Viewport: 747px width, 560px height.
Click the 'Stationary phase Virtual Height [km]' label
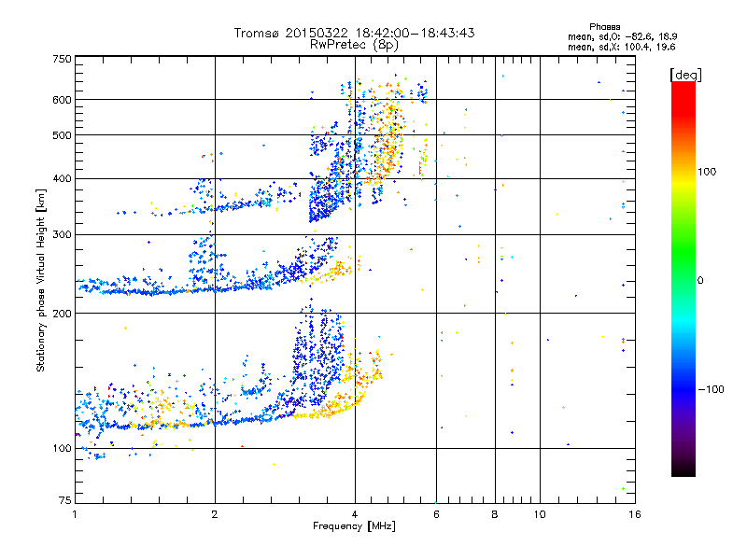click(x=41, y=281)
